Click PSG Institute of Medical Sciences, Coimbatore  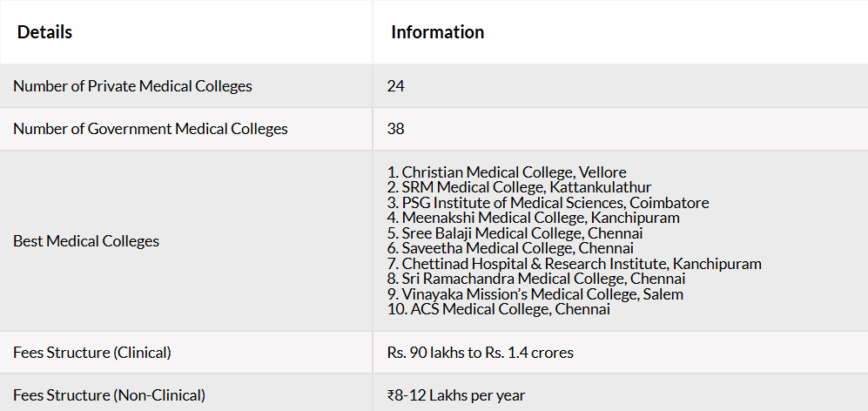pos(548,203)
